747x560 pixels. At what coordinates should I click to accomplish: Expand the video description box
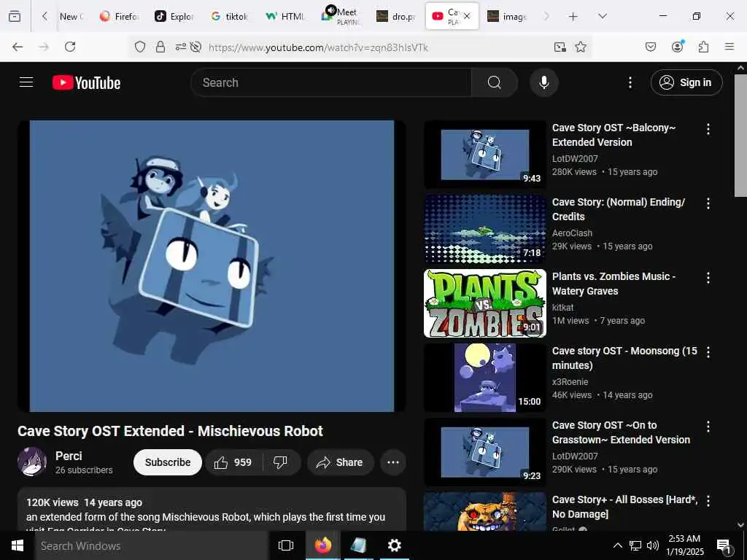212,510
